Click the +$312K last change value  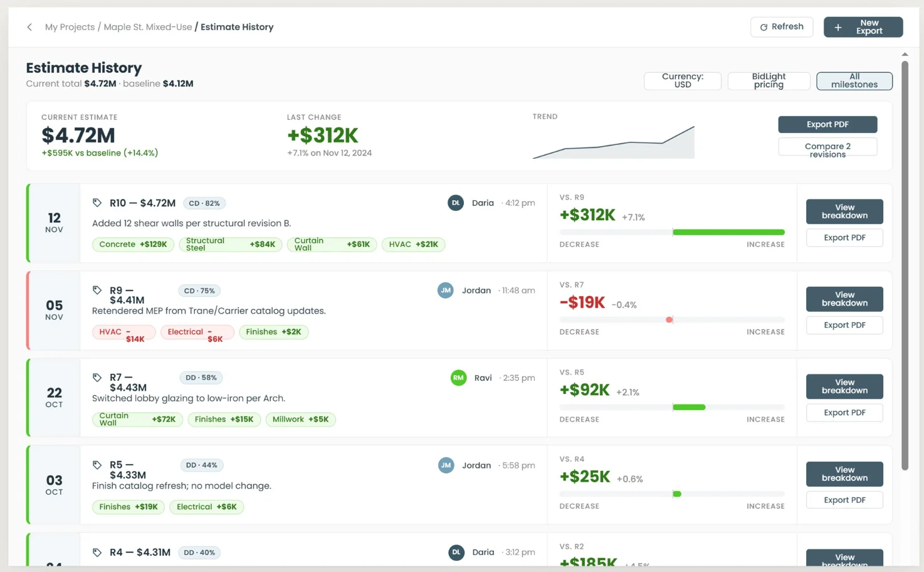tap(323, 135)
